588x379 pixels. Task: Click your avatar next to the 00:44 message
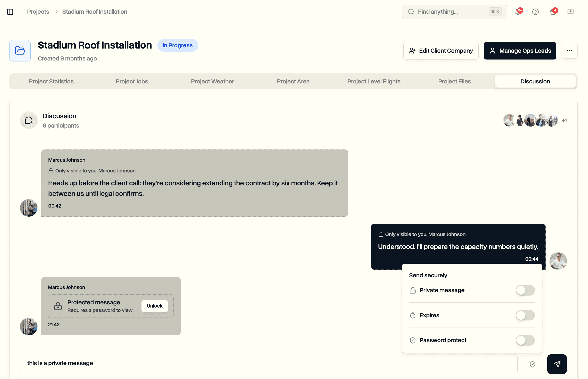click(x=558, y=261)
